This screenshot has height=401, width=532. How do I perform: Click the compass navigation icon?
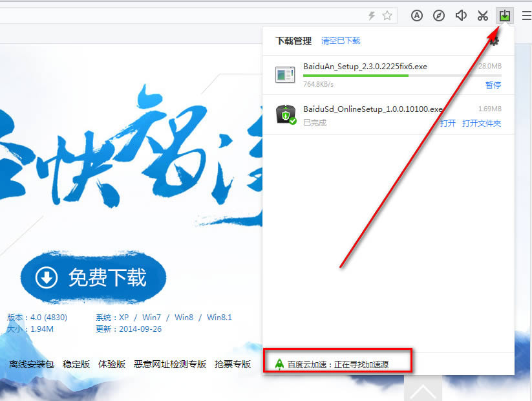pos(439,16)
